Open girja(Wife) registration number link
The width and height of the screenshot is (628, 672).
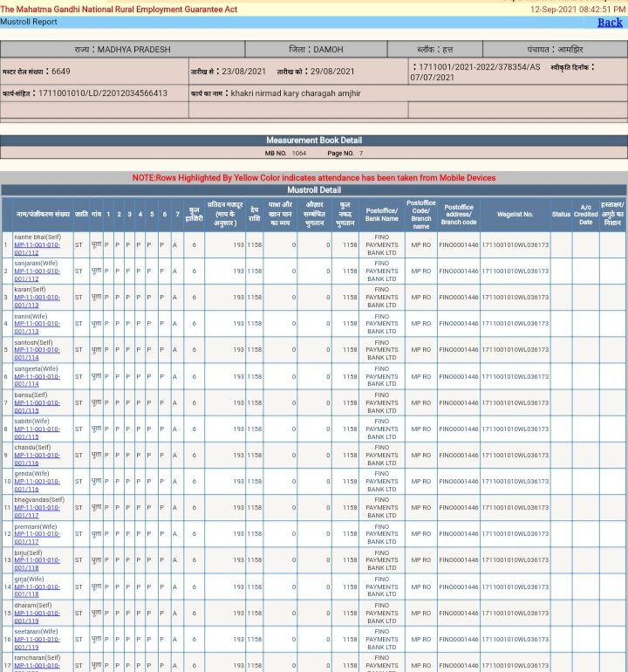[37, 591]
